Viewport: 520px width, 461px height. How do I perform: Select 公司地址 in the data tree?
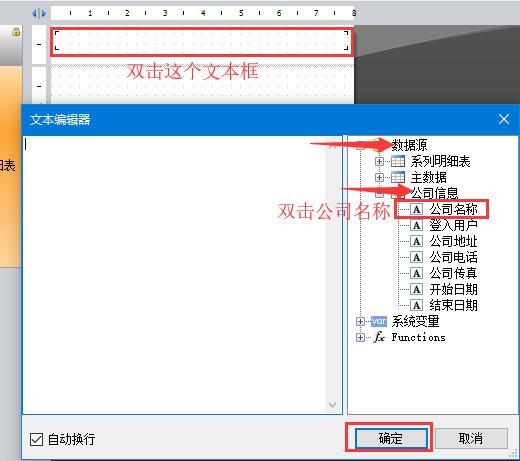point(453,241)
